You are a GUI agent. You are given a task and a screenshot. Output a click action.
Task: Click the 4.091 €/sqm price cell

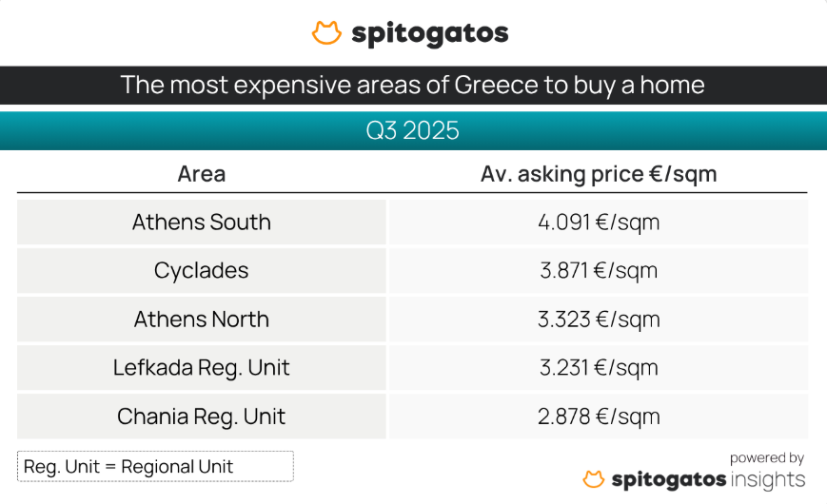pyautogui.click(x=598, y=223)
